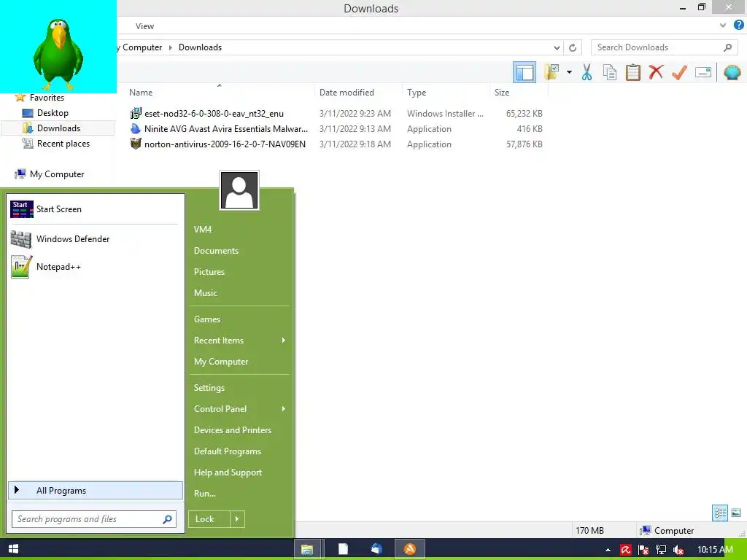The height and width of the screenshot is (560, 747).
Task: Select the eset-nod32 installer file icon
Action: [136, 113]
